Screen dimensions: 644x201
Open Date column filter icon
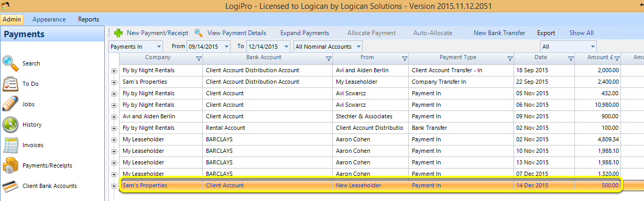click(x=571, y=58)
